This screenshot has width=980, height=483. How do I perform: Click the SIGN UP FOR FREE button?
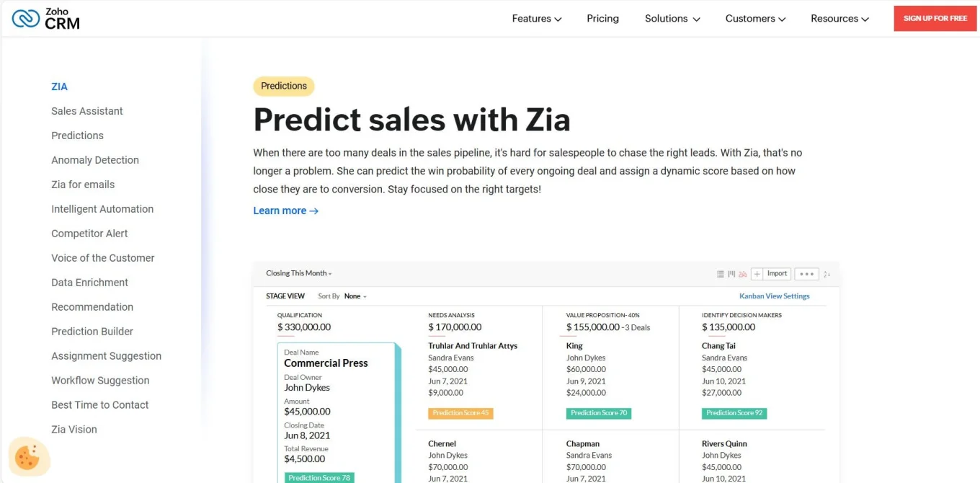click(935, 18)
